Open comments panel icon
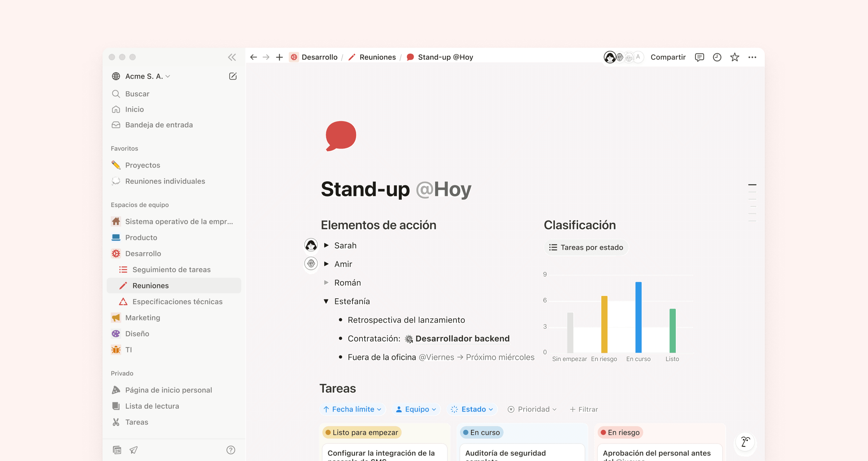868x461 pixels. click(x=699, y=57)
